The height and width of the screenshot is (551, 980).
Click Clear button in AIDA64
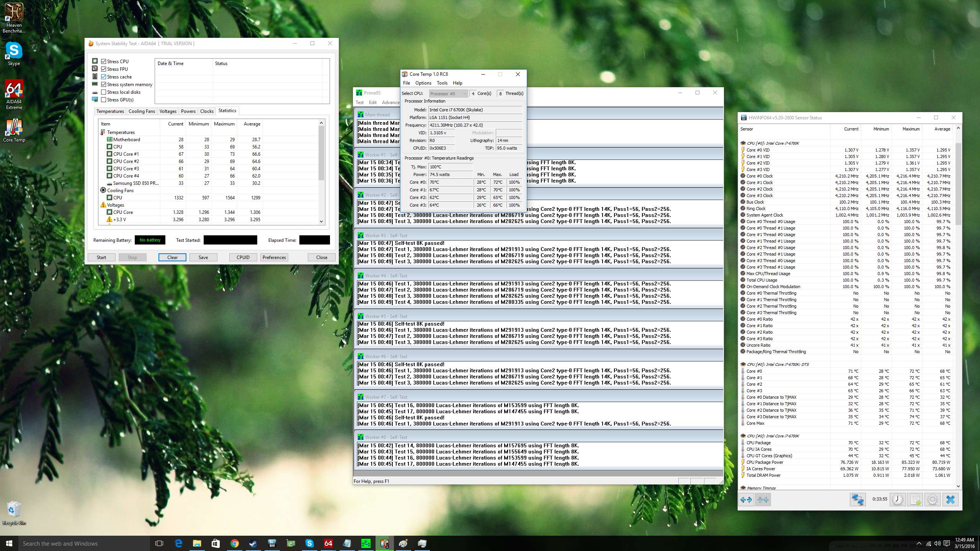172,257
